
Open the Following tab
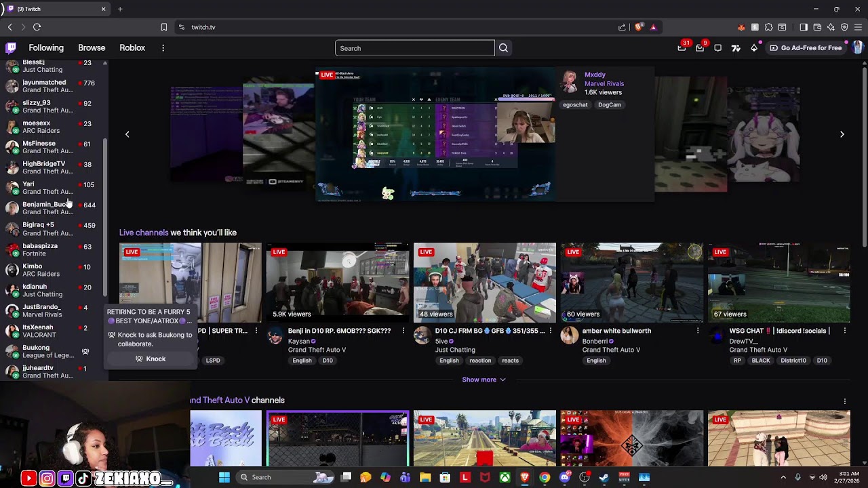46,48
